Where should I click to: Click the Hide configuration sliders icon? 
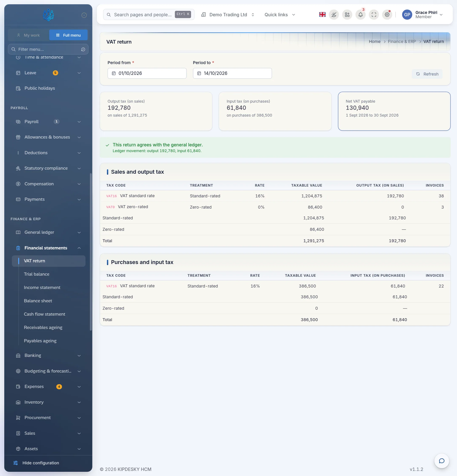[15, 463]
